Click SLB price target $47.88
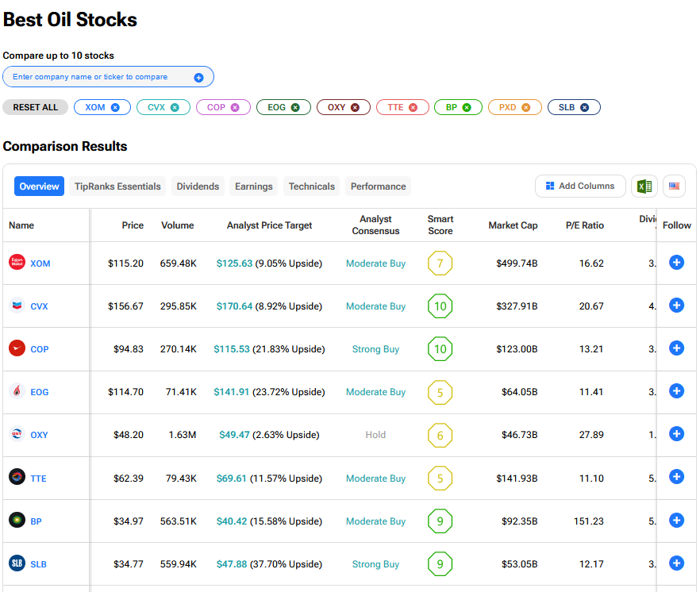700x592 pixels. pyautogui.click(x=231, y=564)
